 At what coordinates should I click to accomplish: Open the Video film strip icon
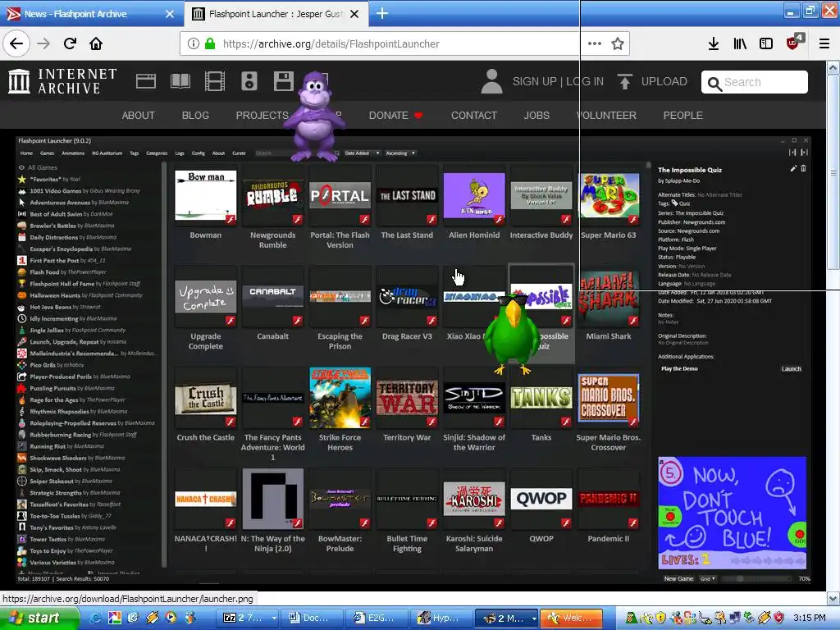[x=215, y=81]
